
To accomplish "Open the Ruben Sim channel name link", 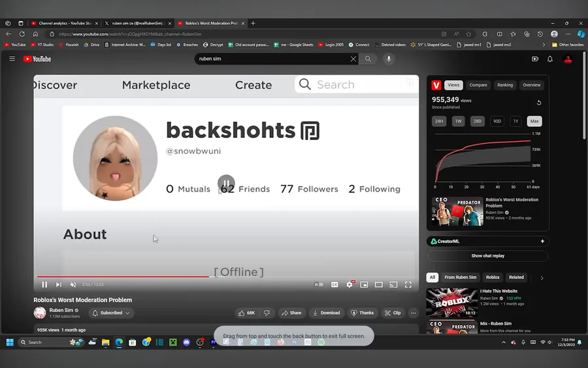I will click(61, 310).
